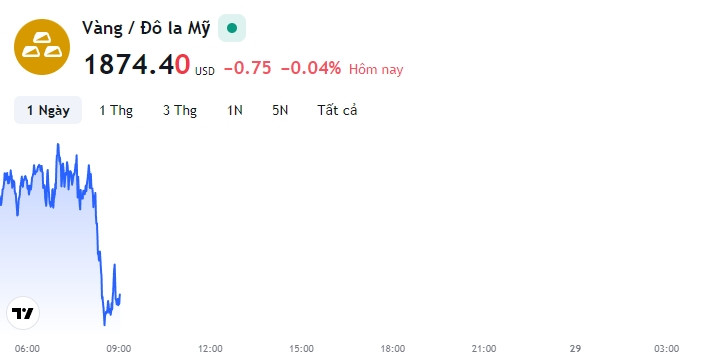Show the Tất cả full history
The width and height of the screenshot is (703, 361).
point(337,110)
